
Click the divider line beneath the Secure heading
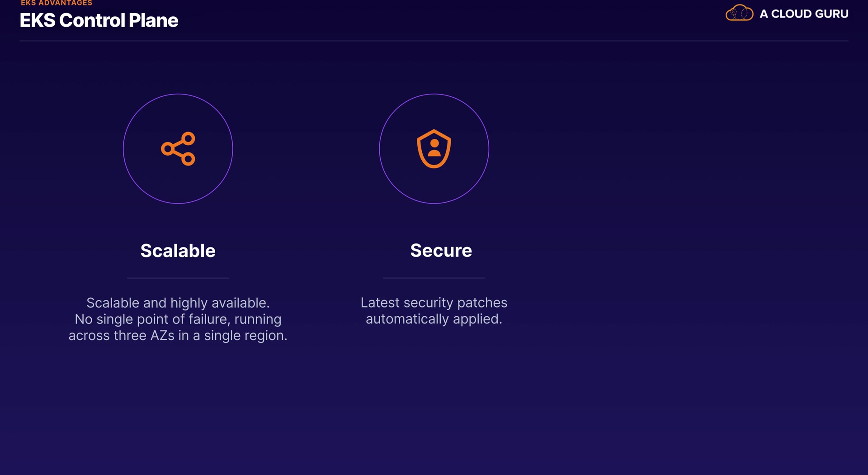point(434,278)
